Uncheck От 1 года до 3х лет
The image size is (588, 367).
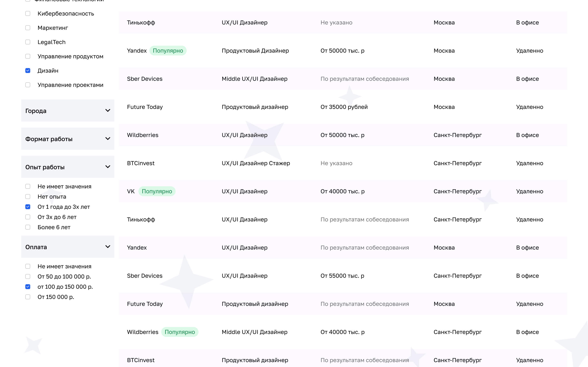pyautogui.click(x=28, y=207)
